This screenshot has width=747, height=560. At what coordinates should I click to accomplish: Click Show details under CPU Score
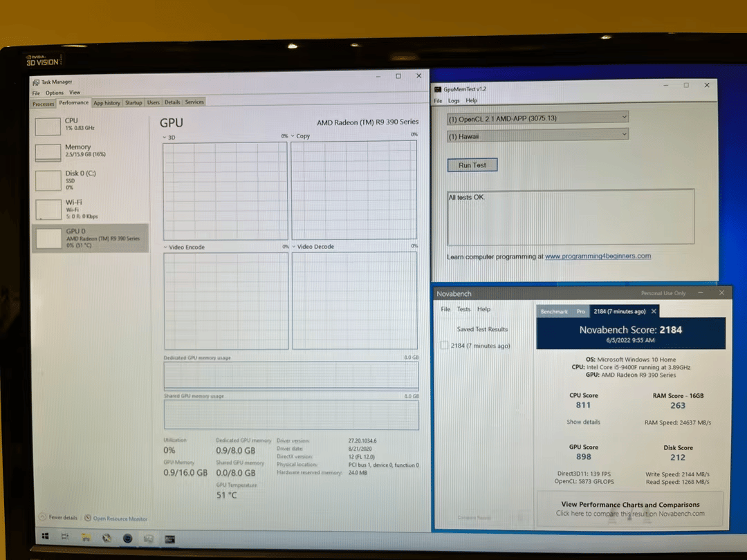[583, 422]
